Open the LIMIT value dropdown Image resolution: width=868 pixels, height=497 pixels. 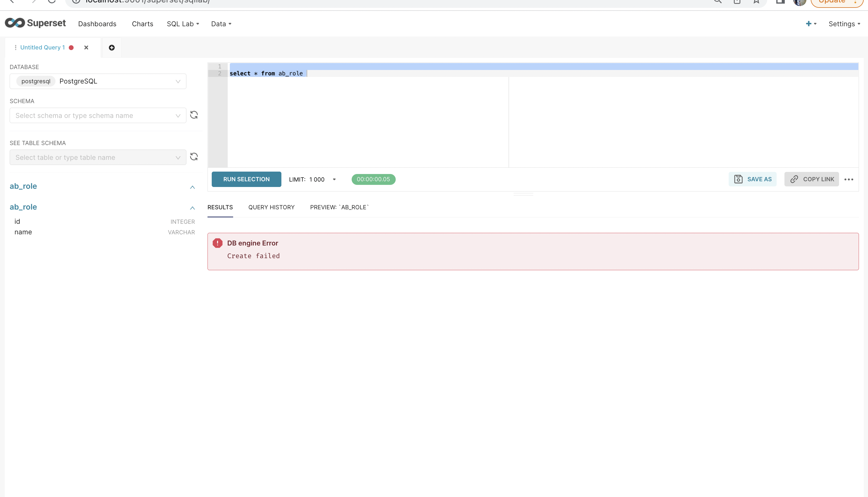tap(334, 179)
